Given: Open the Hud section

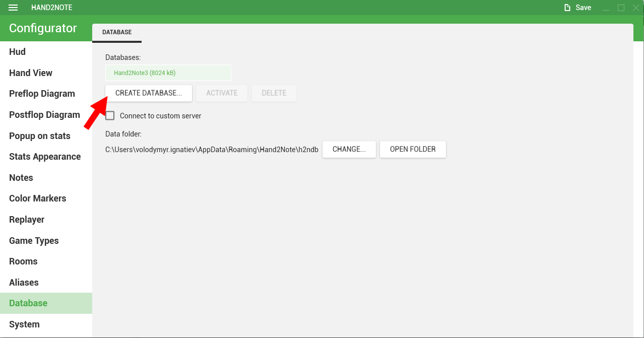Looking at the screenshot, I should pos(46,52).
